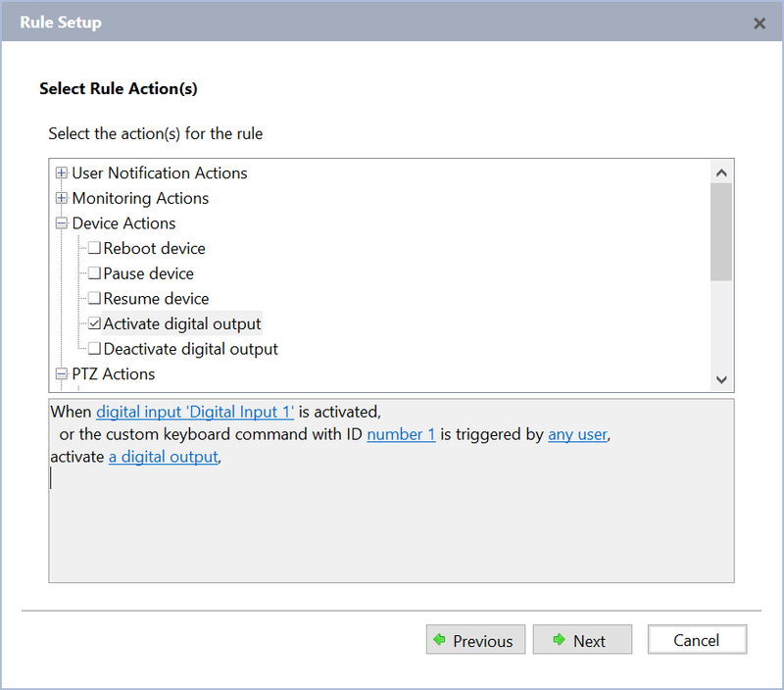Open the digital input 'Digital Input 1' link
The image size is (784, 690).
[195, 412]
